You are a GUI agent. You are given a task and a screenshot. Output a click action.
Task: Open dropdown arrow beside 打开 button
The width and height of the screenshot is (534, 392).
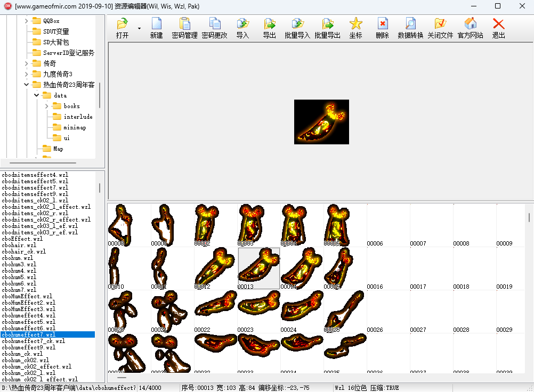[x=139, y=28]
